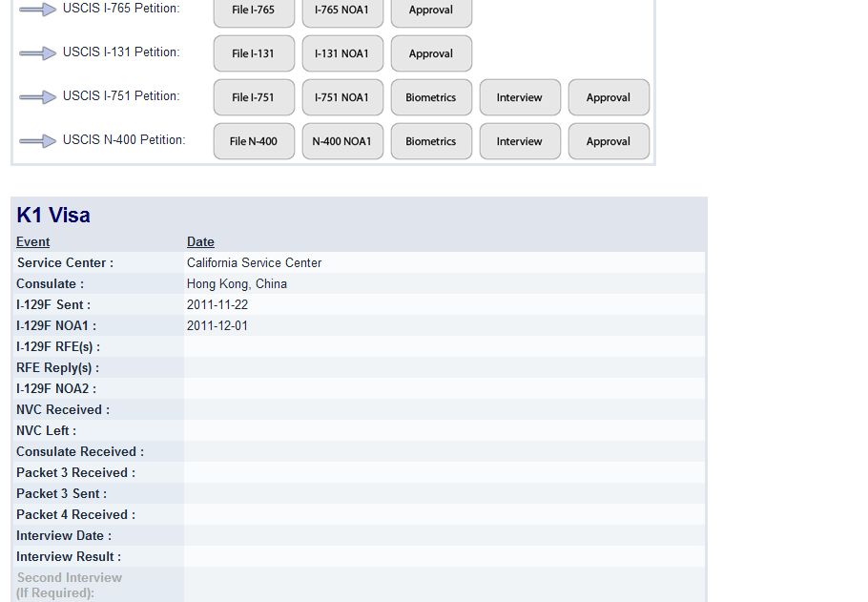
Task: Click the Consulate Received label
Action: (x=80, y=452)
